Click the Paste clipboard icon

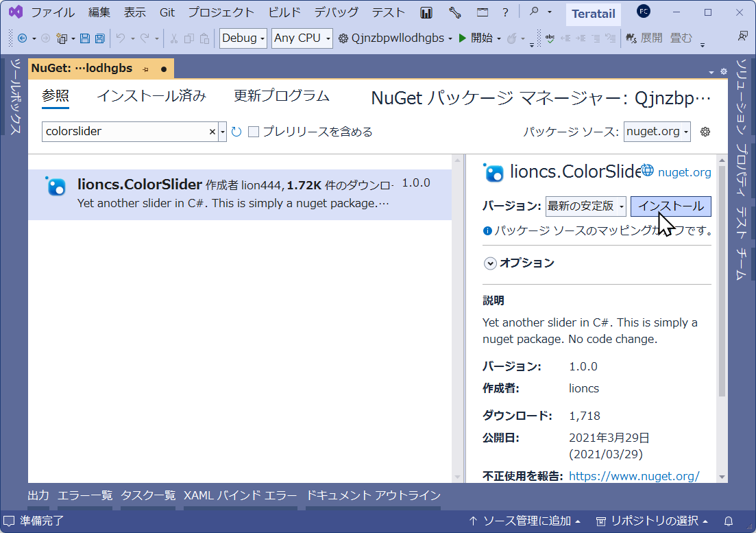tap(204, 38)
